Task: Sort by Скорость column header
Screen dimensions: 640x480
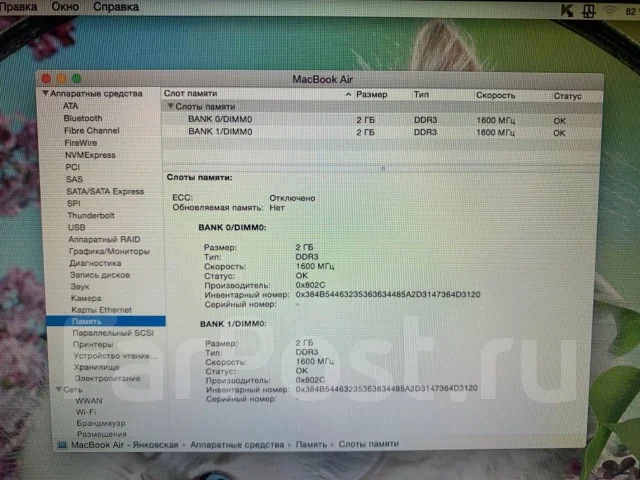Action: pos(496,95)
